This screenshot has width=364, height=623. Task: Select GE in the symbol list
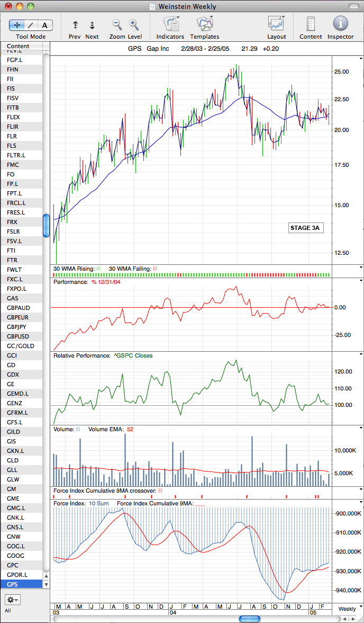click(x=22, y=384)
